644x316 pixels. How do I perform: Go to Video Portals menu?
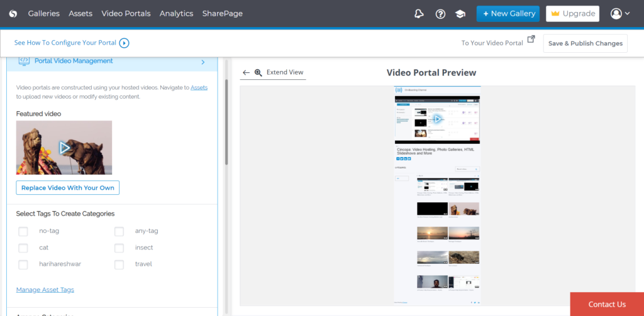point(126,14)
